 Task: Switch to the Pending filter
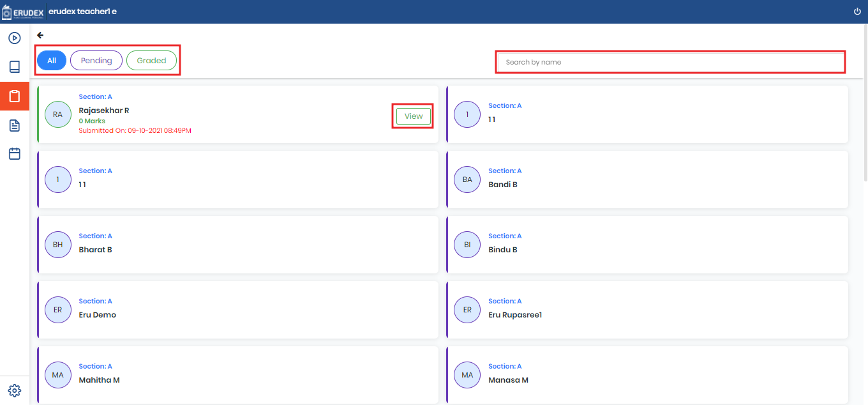(96, 61)
